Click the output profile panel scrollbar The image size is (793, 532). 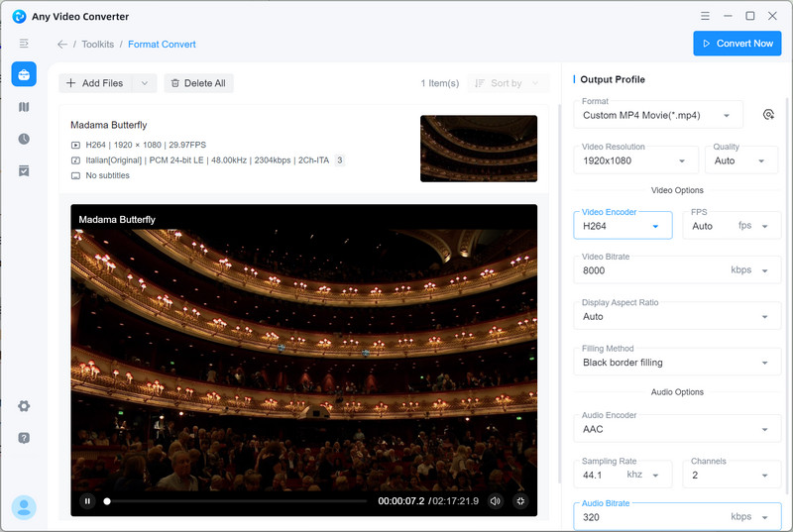point(786,295)
